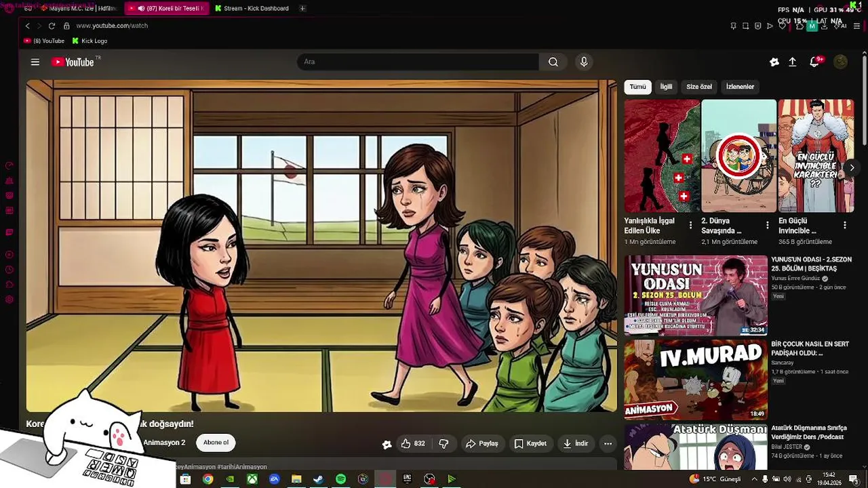The height and width of the screenshot is (488, 868).
Task: Click the Ara search input field
Action: (418, 62)
